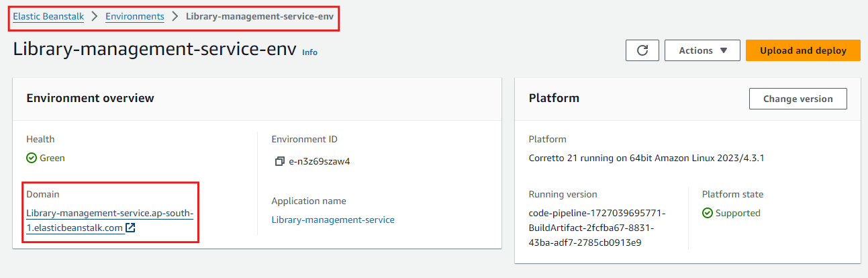
Task: Click the running version code-pipeline artifact text
Action: pos(597,228)
